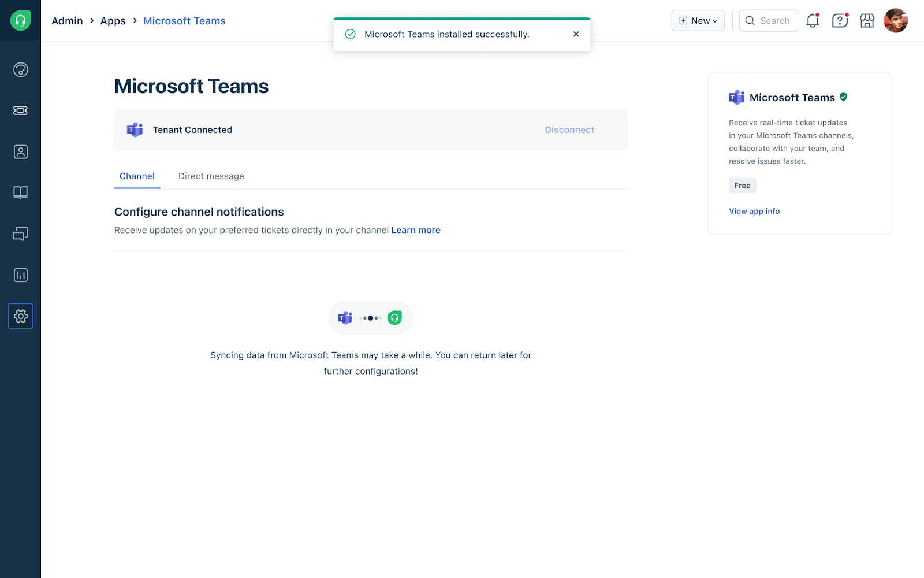924x578 pixels.
Task: Go to Apps breadcrumb
Action: (x=113, y=21)
